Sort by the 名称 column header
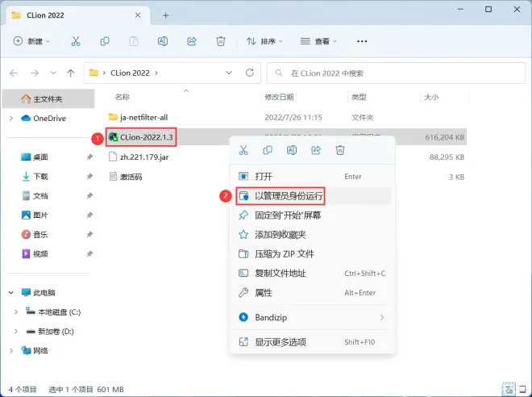This screenshot has width=532, height=397. coord(123,97)
